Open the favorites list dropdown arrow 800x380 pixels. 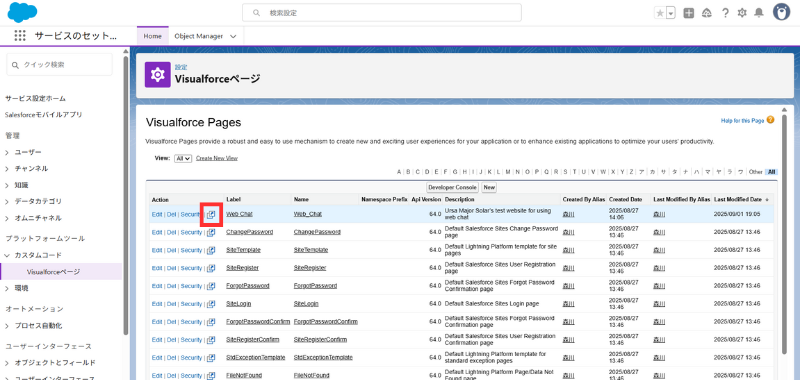[671, 13]
